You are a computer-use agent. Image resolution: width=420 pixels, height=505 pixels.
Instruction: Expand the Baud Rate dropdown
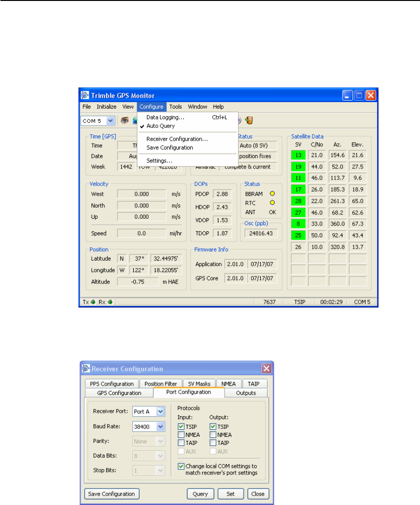pyautogui.click(x=160, y=426)
